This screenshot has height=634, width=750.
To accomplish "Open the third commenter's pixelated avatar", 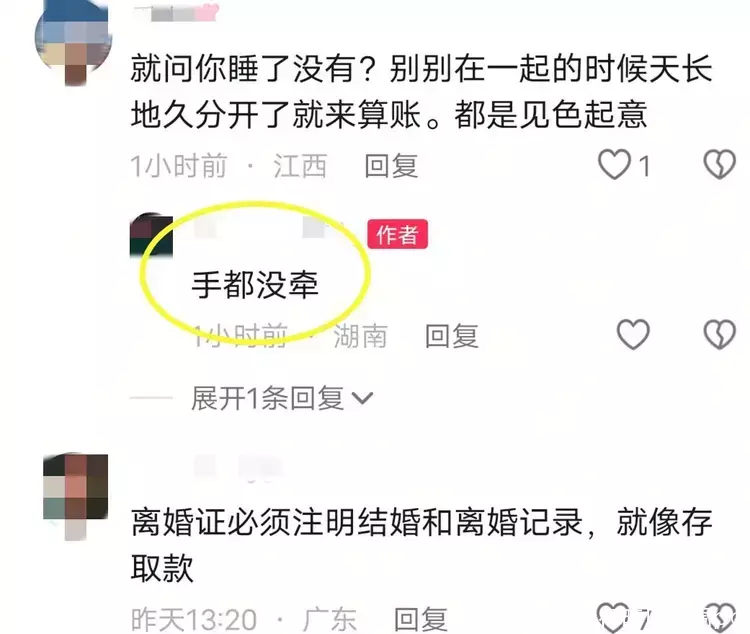I will 75,495.
